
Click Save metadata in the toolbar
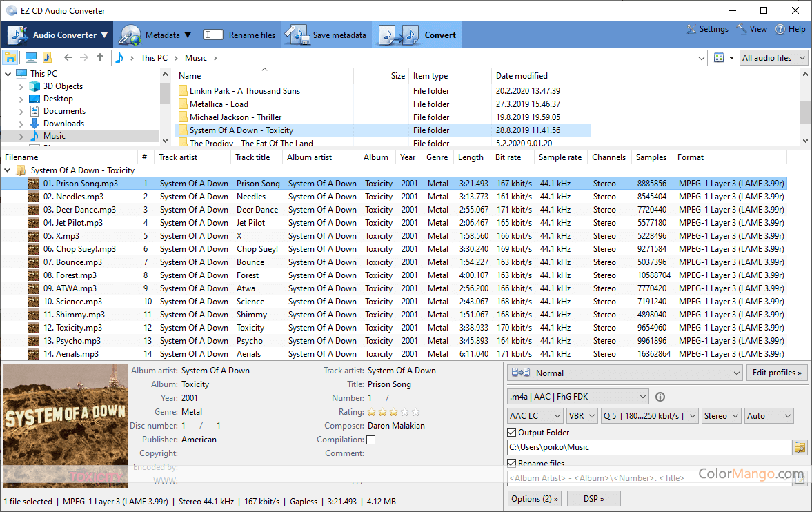tap(326, 35)
